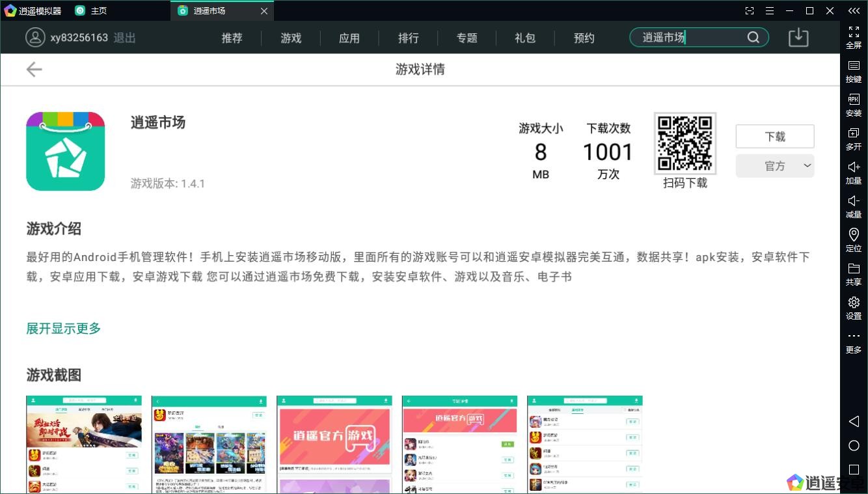Screen dimensions: 868x494
Task: Open the 预约 reservations section
Action: pyautogui.click(x=584, y=38)
